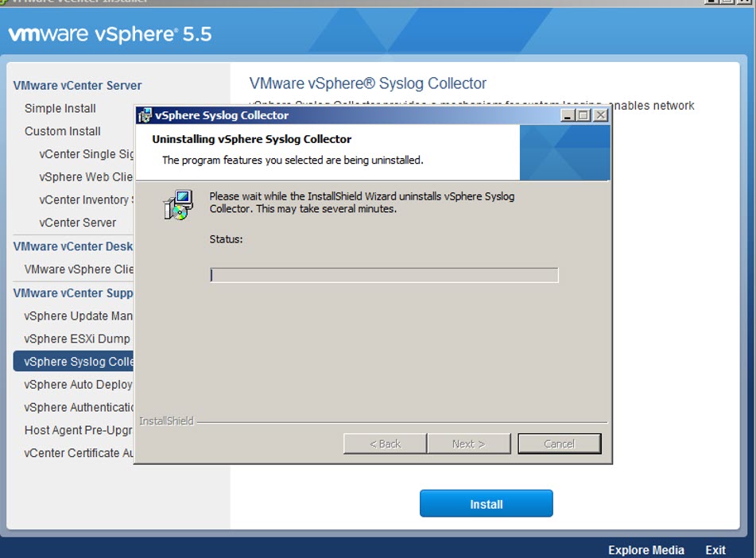
Task: Click the uninstall status progress bar
Action: point(384,275)
